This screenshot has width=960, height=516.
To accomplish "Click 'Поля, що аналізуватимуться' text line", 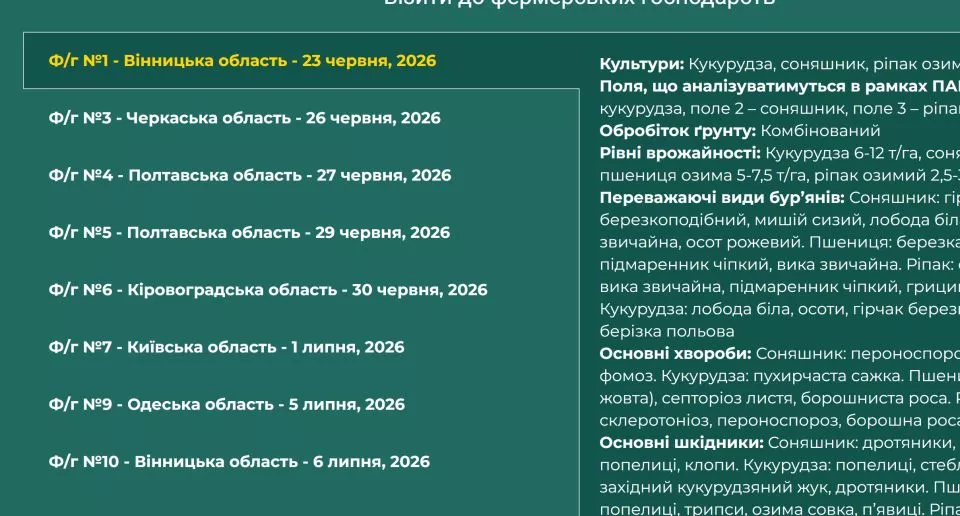I will click(779, 86).
